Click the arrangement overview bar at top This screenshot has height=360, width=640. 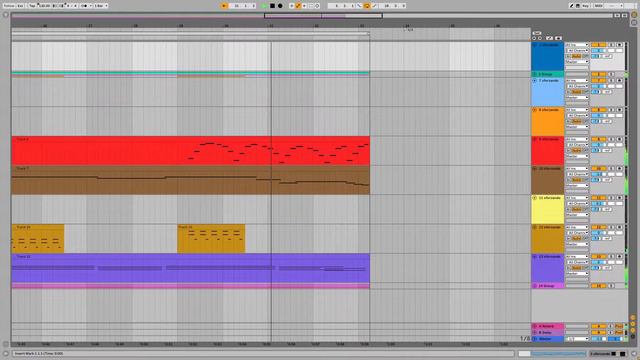(x=312, y=16)
